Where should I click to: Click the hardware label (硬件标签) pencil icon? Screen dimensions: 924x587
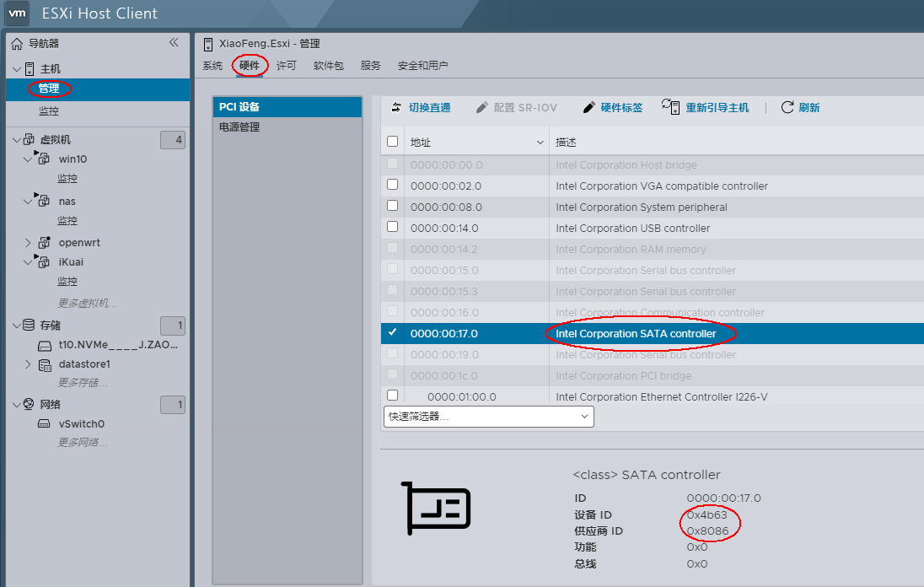588,107
